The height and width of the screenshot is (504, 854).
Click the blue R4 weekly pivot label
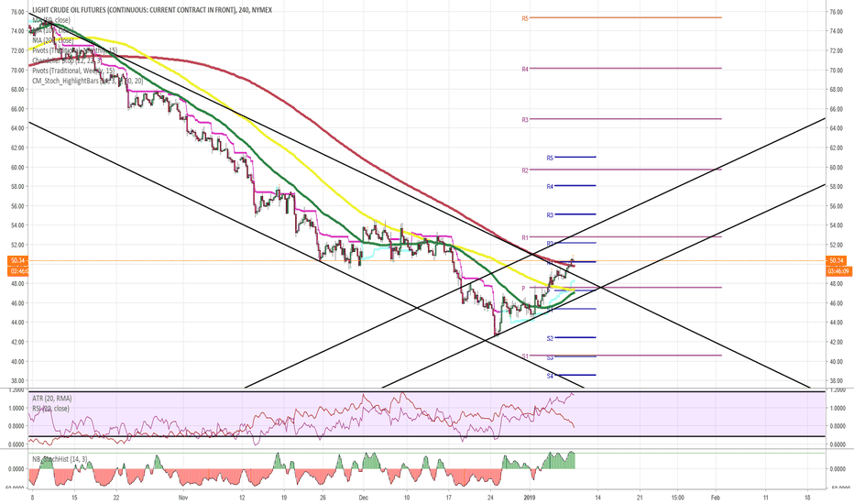click(550, 187)
